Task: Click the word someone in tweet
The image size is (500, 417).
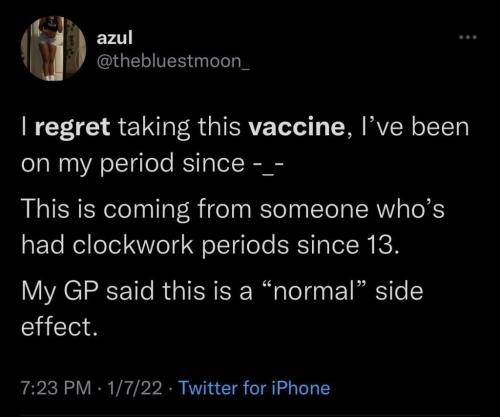Action: point(314,210)
